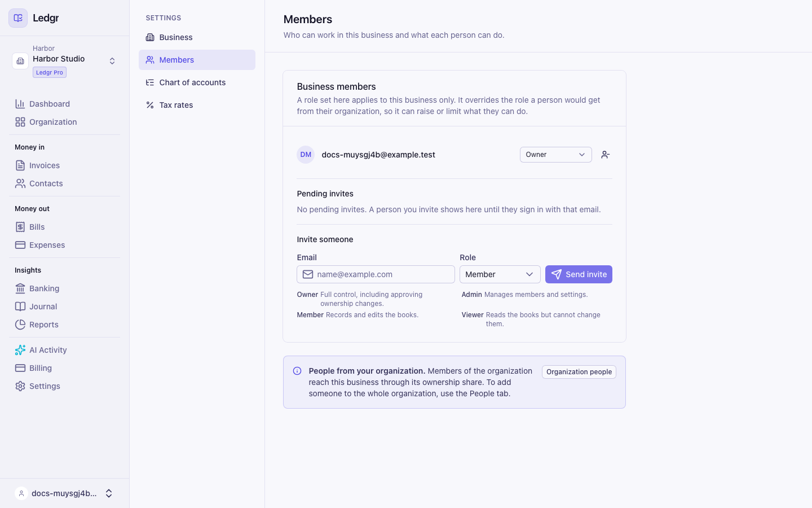
Task: Click the Insights section label
Action: [28, 270]
